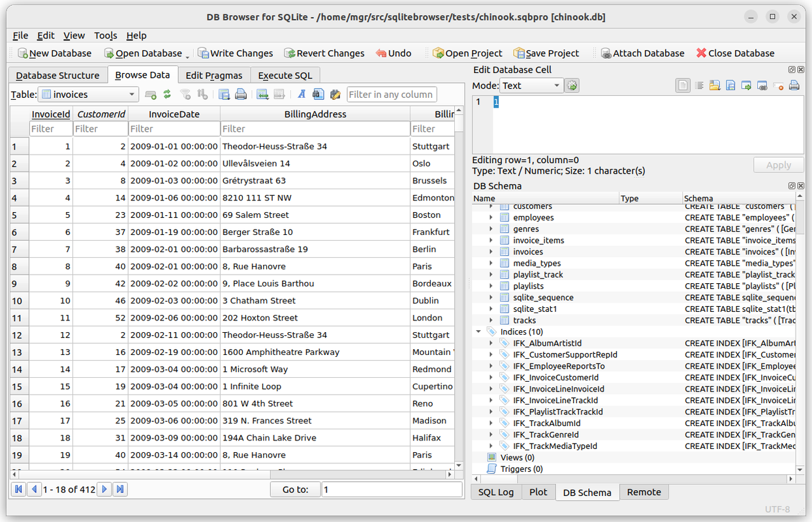The image size is (812, 522).
Task: Click Open Project in the toolbar
Action: pyautogui.click(x=467, y=54)
